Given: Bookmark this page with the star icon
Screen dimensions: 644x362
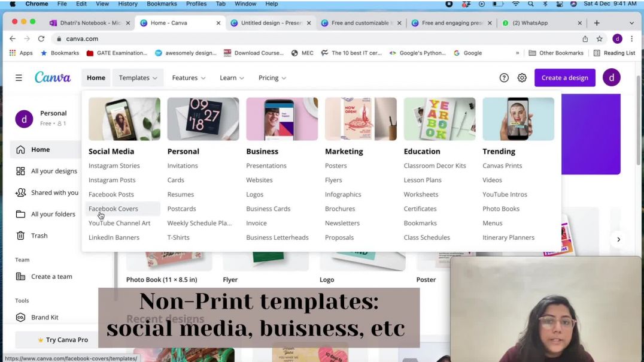Looking at the screenshot, I should 600,39.
